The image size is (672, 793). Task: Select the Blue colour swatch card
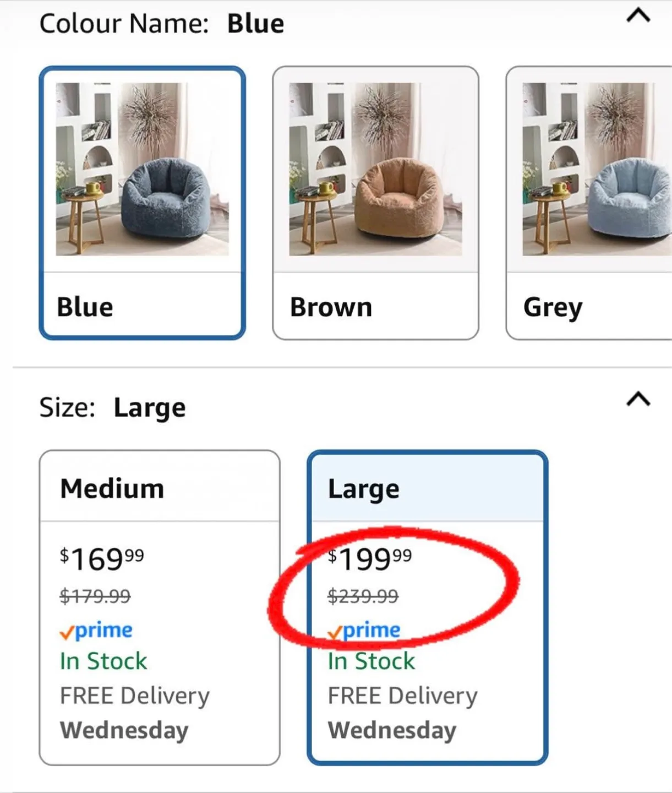(x=142, y=201)
